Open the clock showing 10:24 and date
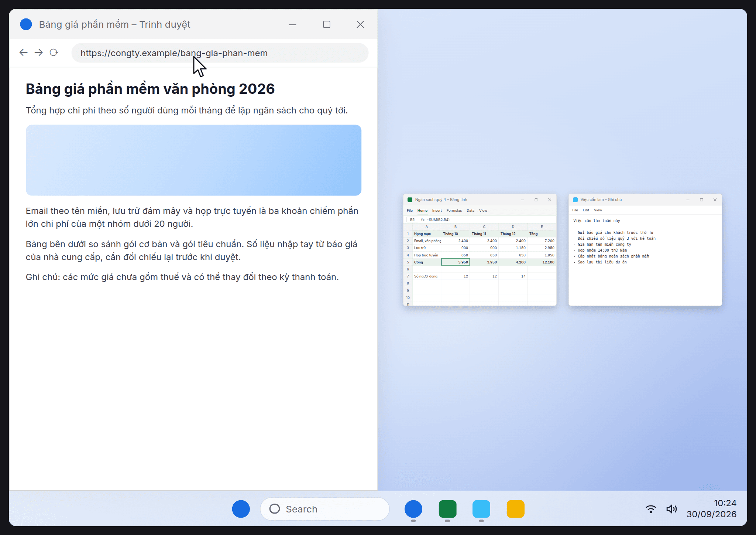Image resolution: width=756 pixels, height=535 pixels. tap(711, 508)
